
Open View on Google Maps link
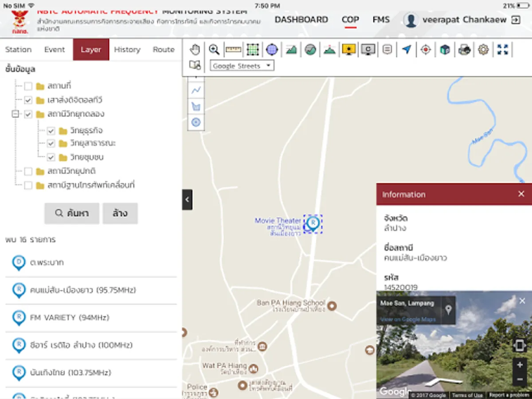coord(408,319)
